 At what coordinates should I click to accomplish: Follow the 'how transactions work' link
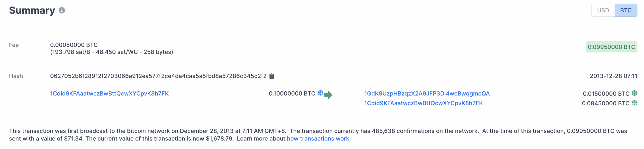point(318,139)
